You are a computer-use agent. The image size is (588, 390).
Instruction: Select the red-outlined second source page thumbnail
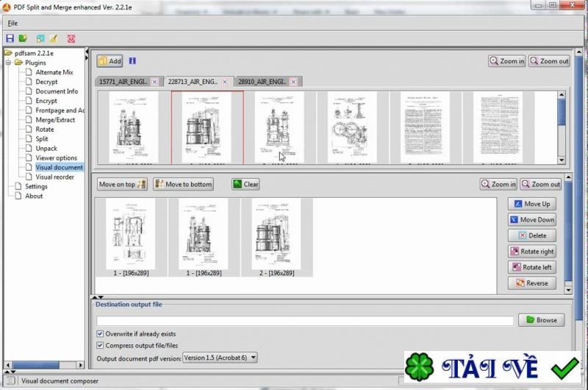click(x=207, y=127)
